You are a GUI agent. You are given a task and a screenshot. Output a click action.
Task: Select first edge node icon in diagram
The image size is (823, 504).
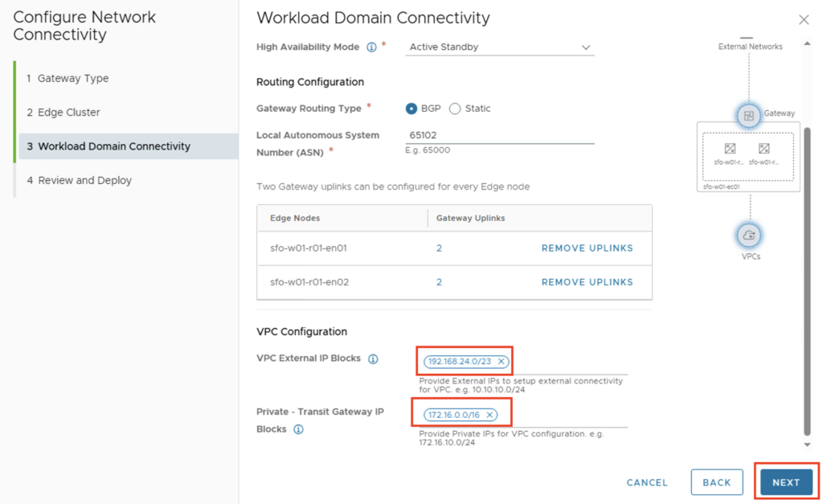[x=730, y=149]
